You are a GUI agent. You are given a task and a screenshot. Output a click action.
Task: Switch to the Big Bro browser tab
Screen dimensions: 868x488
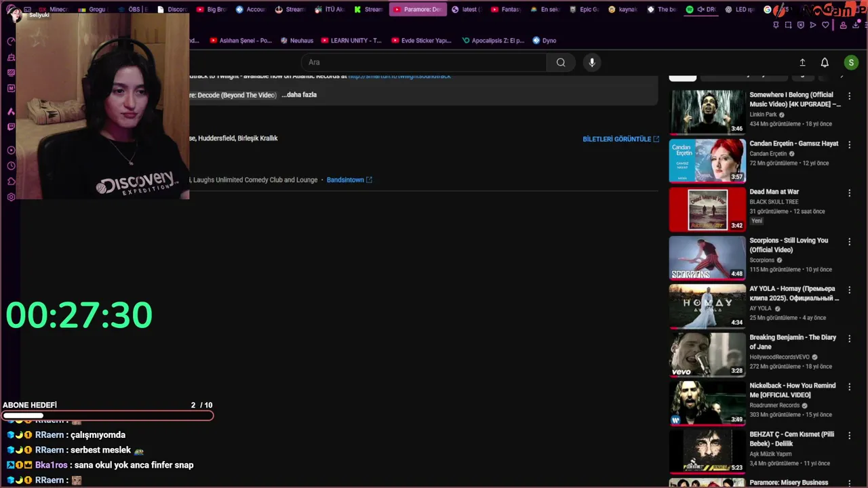coord(211,9)
